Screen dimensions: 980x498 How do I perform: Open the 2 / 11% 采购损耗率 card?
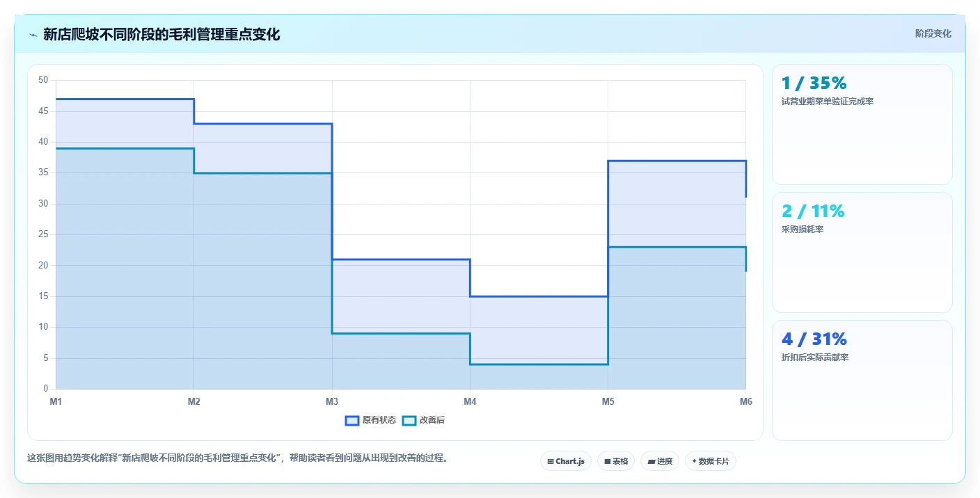[x=862, y=252]
